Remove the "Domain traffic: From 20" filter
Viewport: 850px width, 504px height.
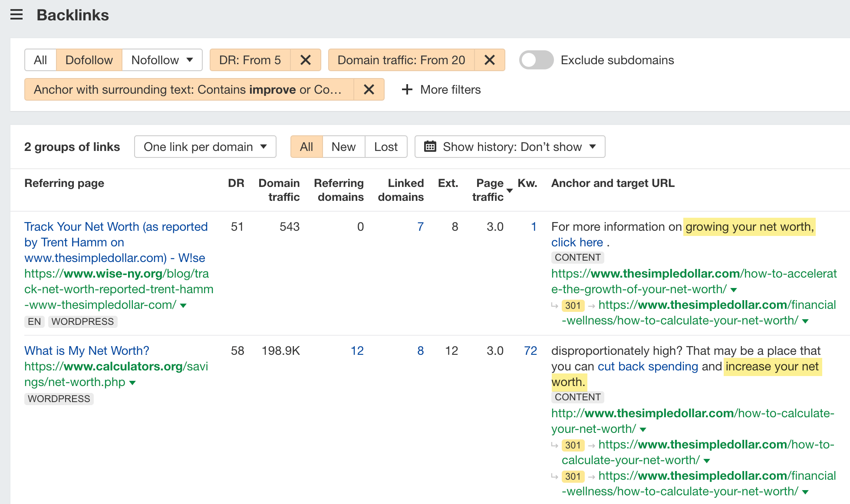pyautogui.click(x=489, y=60)
